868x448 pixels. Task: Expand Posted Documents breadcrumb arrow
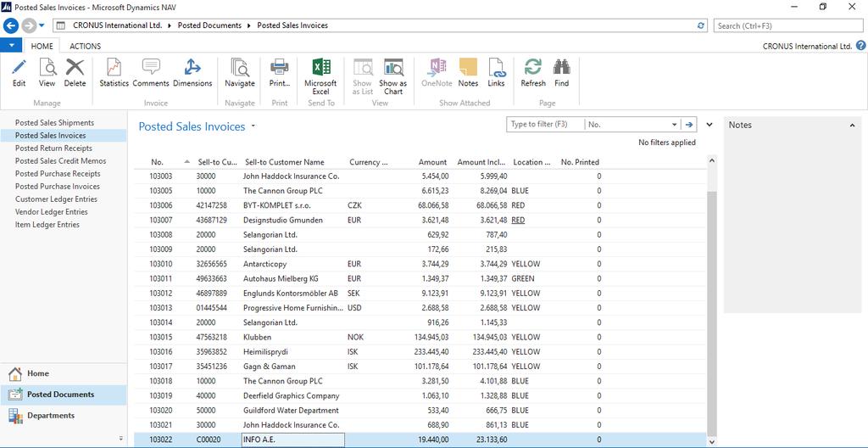pos(250,25)
